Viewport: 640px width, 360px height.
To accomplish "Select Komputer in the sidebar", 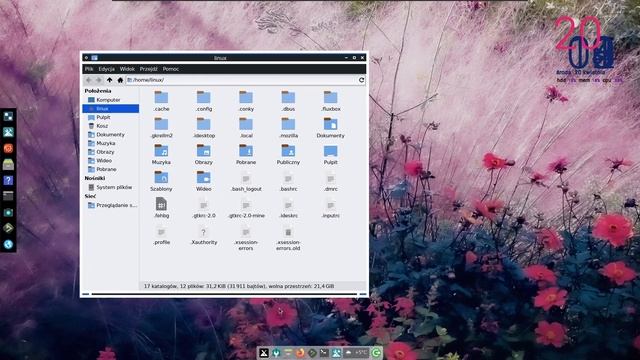I will pos(111,100).
